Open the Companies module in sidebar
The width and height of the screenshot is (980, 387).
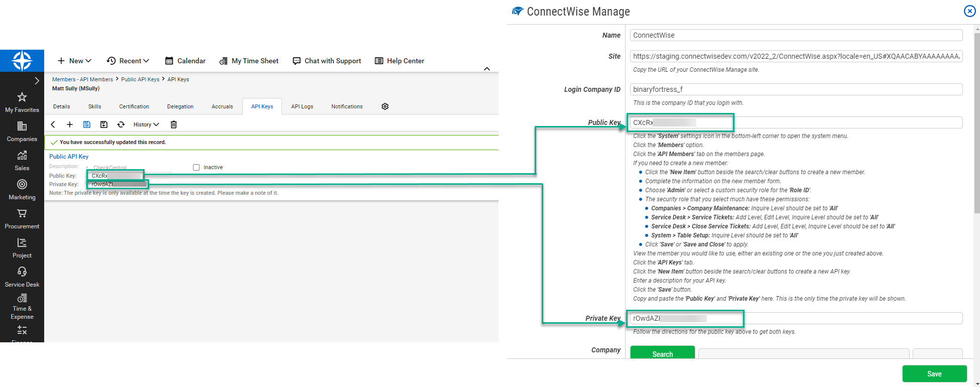click(x=22, y=132)
